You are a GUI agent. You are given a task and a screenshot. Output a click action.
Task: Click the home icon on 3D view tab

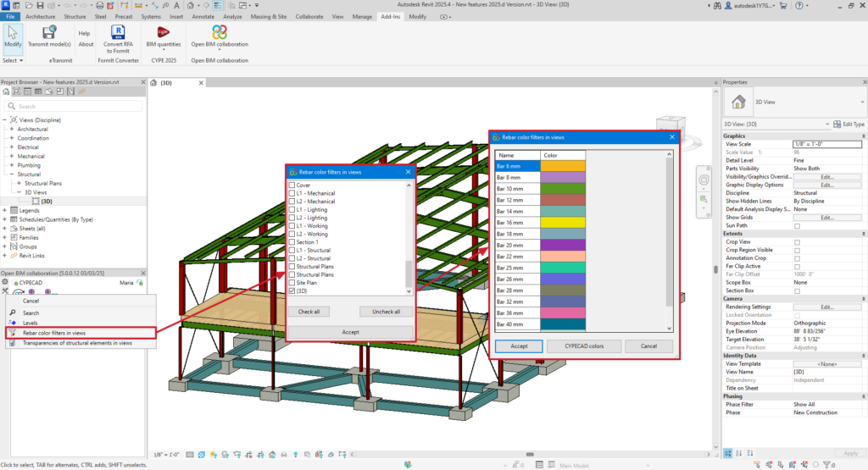153,82
